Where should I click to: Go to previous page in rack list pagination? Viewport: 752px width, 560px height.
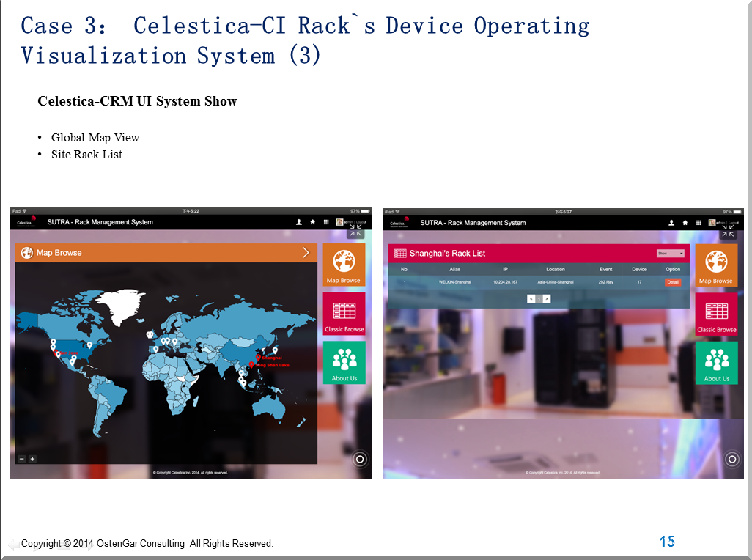pyautogui.click(x=531, y=299)
